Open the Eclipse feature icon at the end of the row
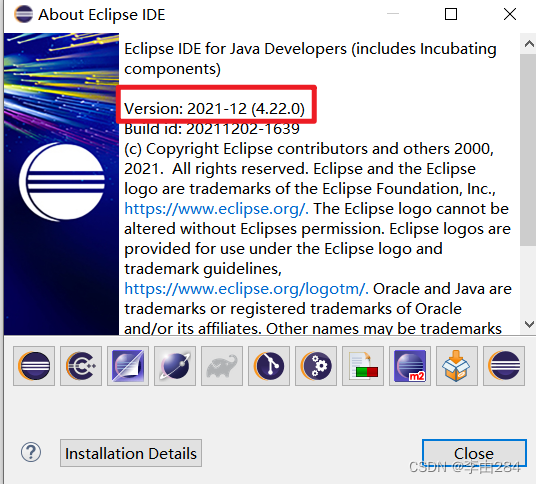Screen dimensions: 536x484 click(x=504, y=366)
